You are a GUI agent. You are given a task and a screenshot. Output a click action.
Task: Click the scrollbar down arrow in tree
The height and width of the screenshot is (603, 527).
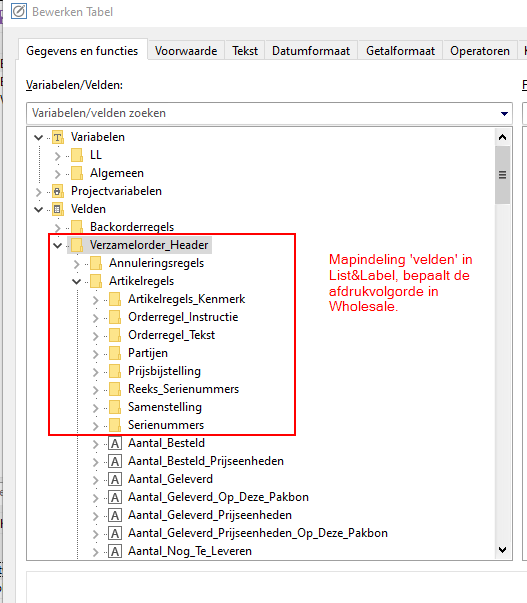[x=502, y=550]
